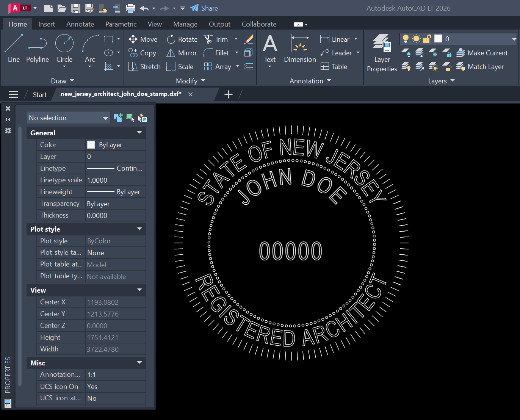This screenshot has width=520, height=420.
Task: Click the Dimension tool icon
Action: tap(300, 43)
